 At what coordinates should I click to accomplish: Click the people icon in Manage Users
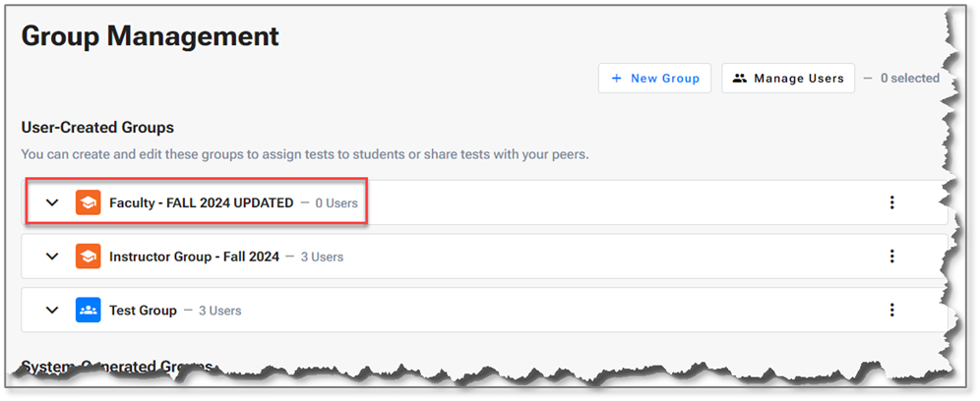coord(740,79)
